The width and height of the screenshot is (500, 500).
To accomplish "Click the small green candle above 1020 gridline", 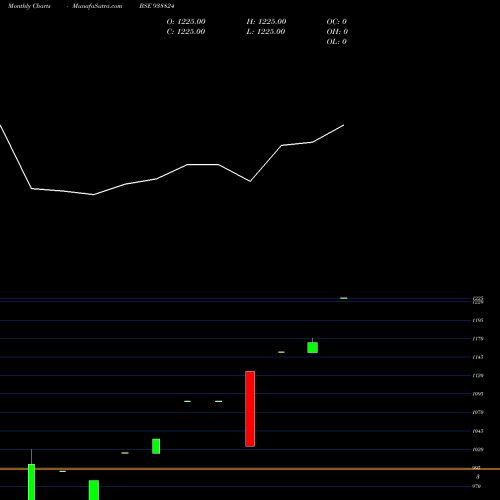I will click(156, 446).
